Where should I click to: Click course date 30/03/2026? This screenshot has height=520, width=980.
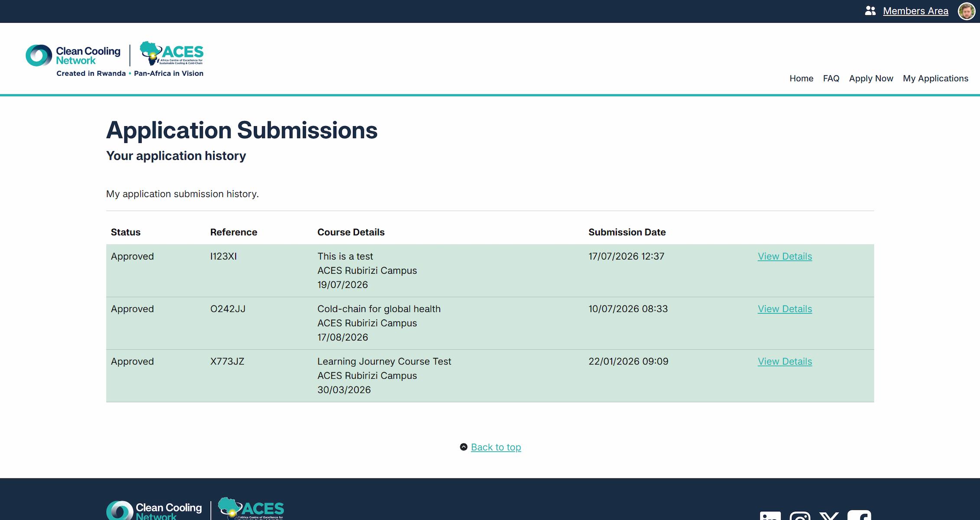tap(344, 390)
